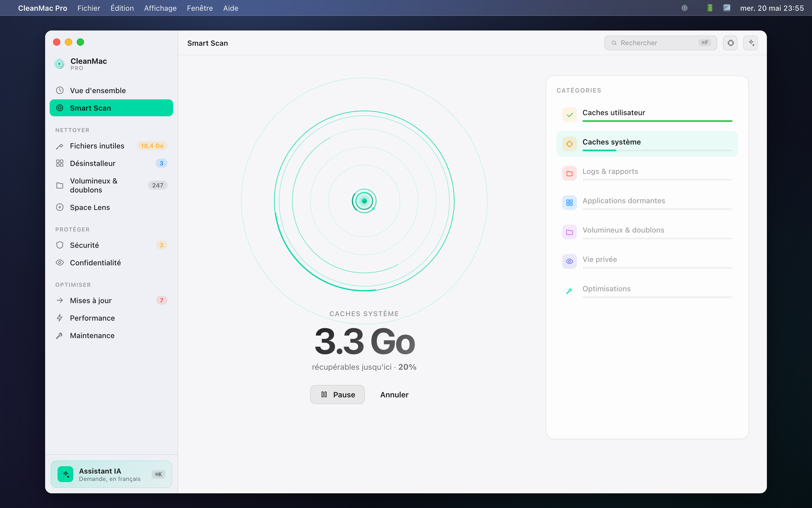Click the menu bar target status icon

(685, 8)
